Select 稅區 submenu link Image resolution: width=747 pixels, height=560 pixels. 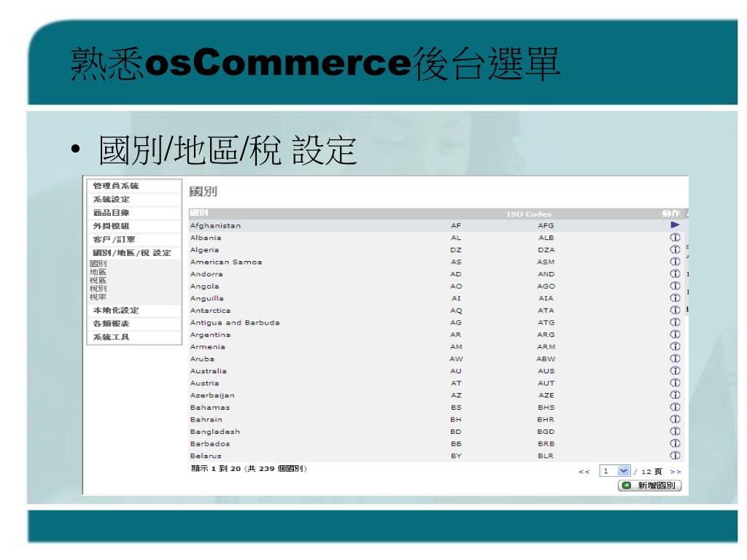(98, 280)
